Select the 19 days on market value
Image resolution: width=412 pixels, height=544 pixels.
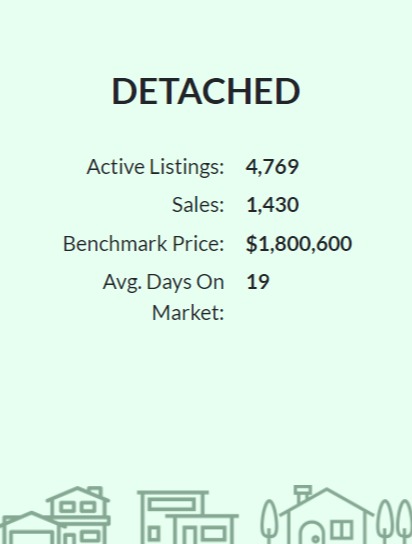coord(258,282)
